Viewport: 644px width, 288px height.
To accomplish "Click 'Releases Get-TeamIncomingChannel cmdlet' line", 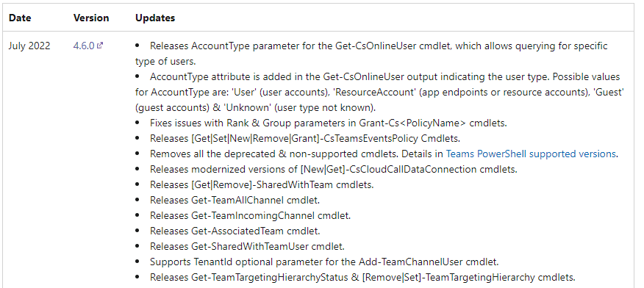I will click(250, 215).
